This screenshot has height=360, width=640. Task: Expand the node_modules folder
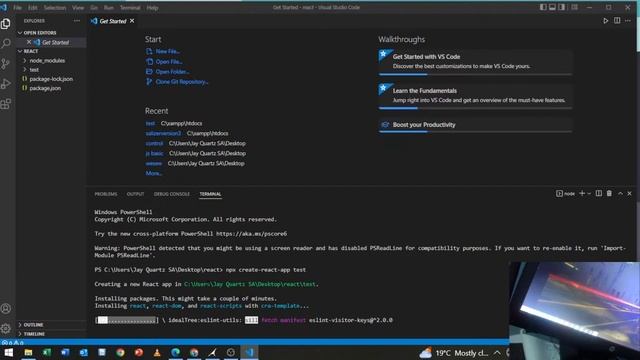(x=47, y=60)
